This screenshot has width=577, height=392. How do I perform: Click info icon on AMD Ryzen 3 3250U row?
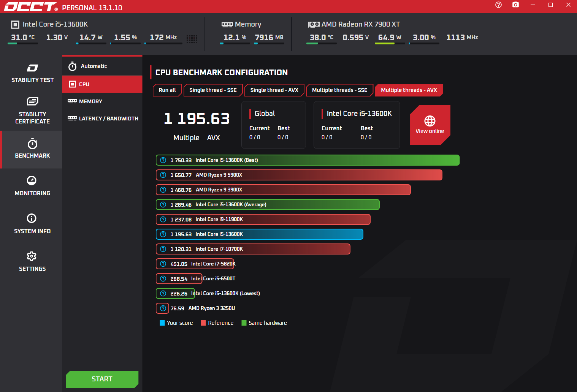click(163, 308)
